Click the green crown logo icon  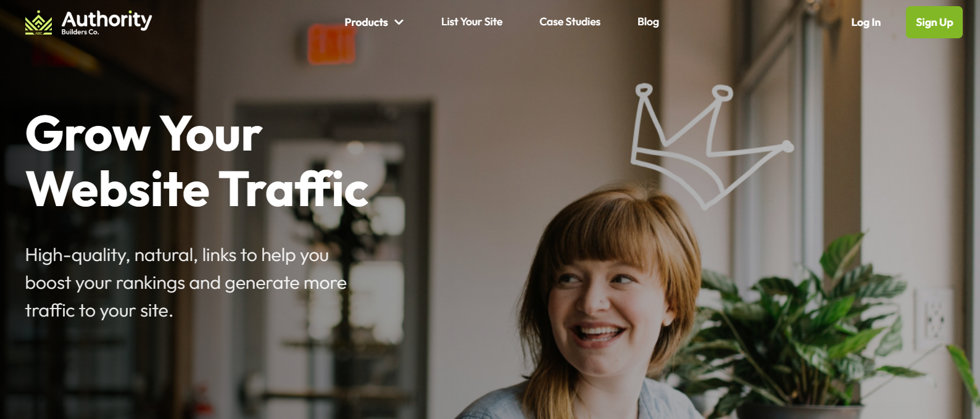click(x=38, y=23)
